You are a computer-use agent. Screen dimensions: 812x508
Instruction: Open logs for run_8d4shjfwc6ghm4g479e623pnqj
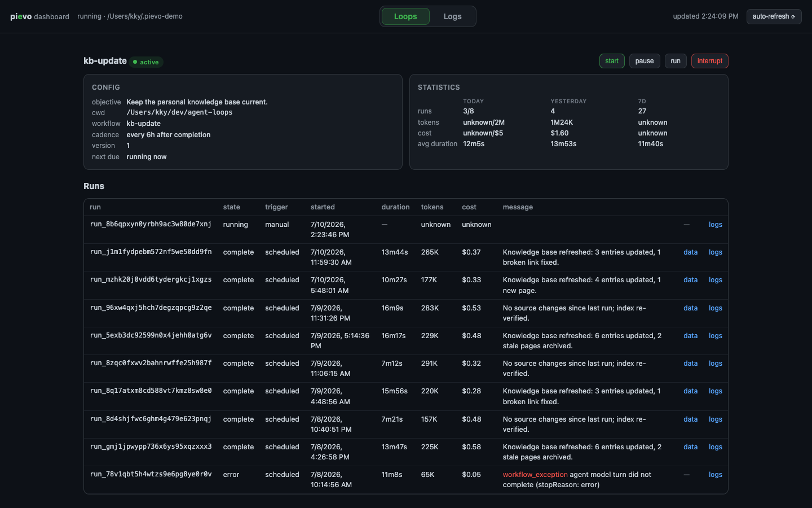(715, 419)
